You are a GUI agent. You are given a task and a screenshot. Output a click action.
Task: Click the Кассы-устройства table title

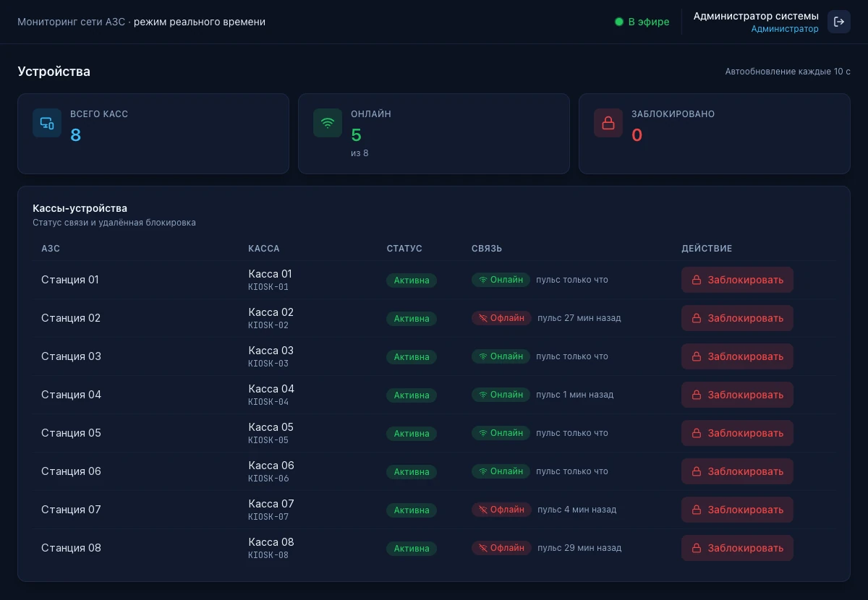tap(80, 208)
